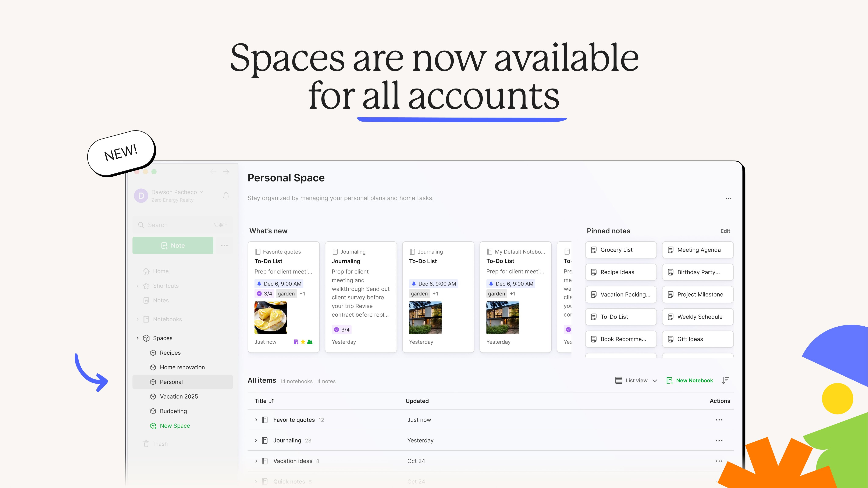
Task: Click the 3/4 task badge on Journaling card
Action: (x=342, y=330)
